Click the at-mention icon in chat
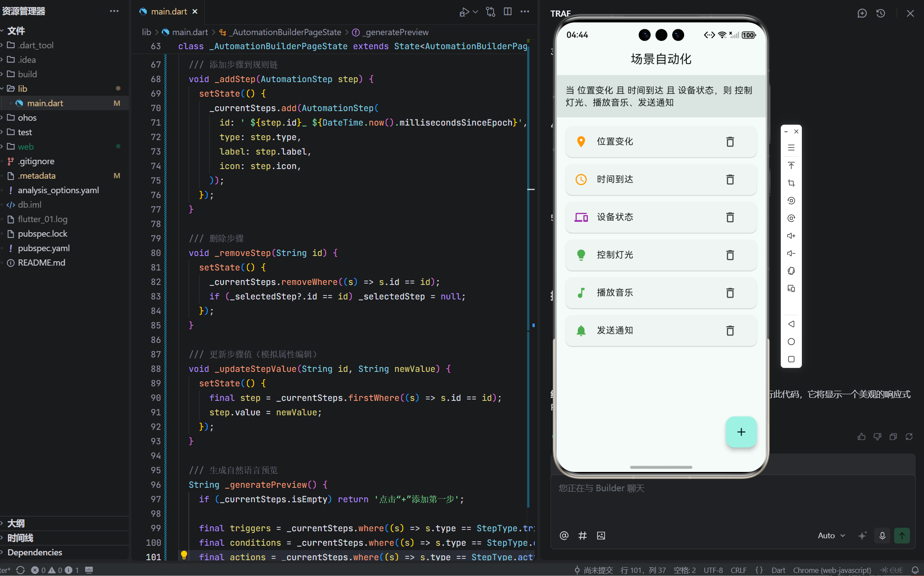Screen dimensions: 924x576 [564, 535]
